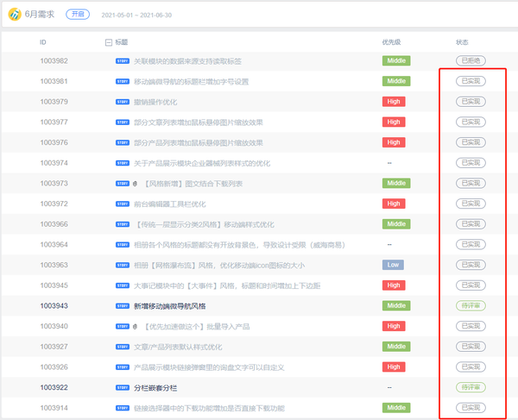Image resolution: width=518 pixels, height=420 pixels.
Task: Click the STORY icon next to 分栏嵌套分栏
Action: (122, 387)
